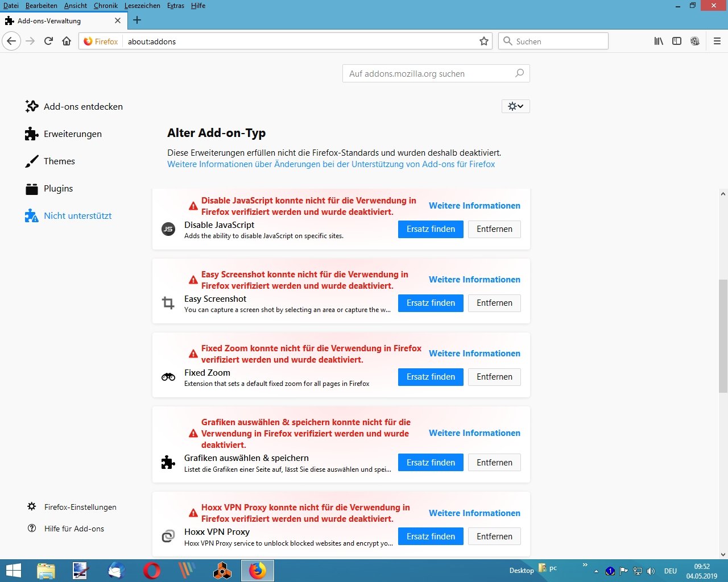
Task: Click the magnifier icon in addons search field
Action: click(519, 73)
